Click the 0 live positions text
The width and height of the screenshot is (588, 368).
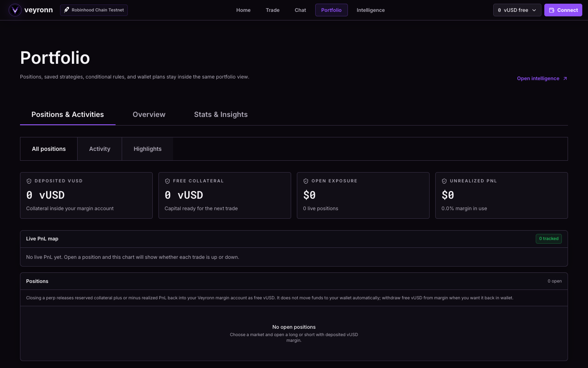pos(321,209)
